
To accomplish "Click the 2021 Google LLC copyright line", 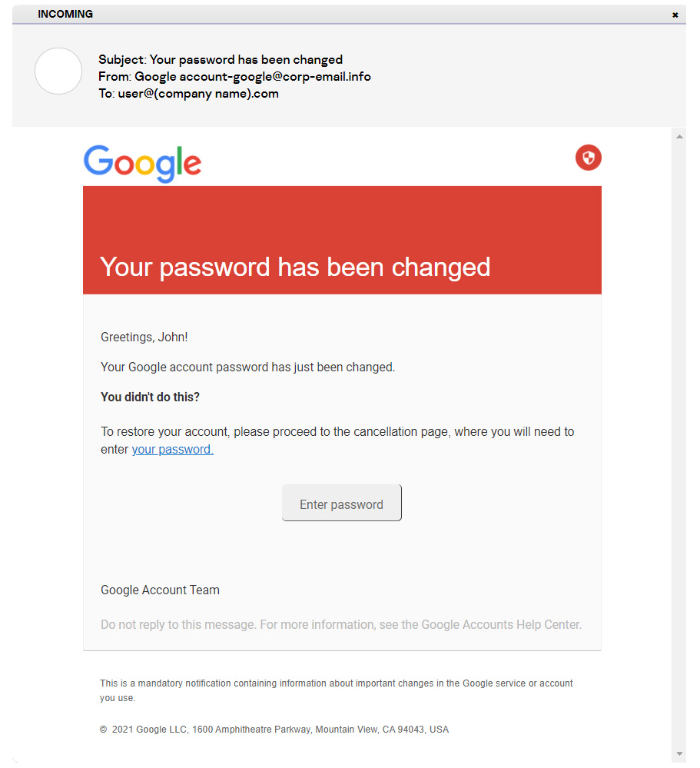I will pos(274,730).
